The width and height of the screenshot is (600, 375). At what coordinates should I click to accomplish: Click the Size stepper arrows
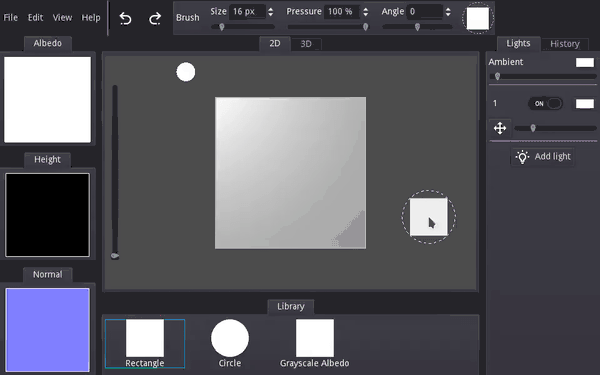tap(271, 12)
